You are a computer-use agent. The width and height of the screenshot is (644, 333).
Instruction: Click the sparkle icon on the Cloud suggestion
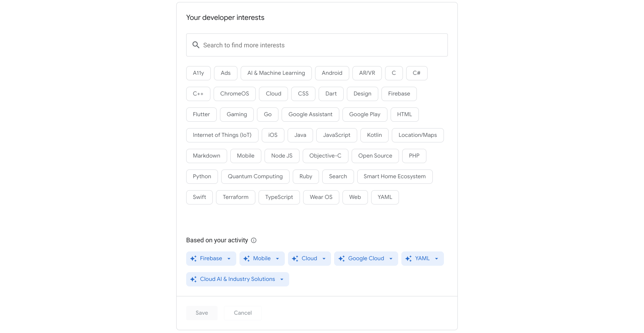[x=295, y=259]
